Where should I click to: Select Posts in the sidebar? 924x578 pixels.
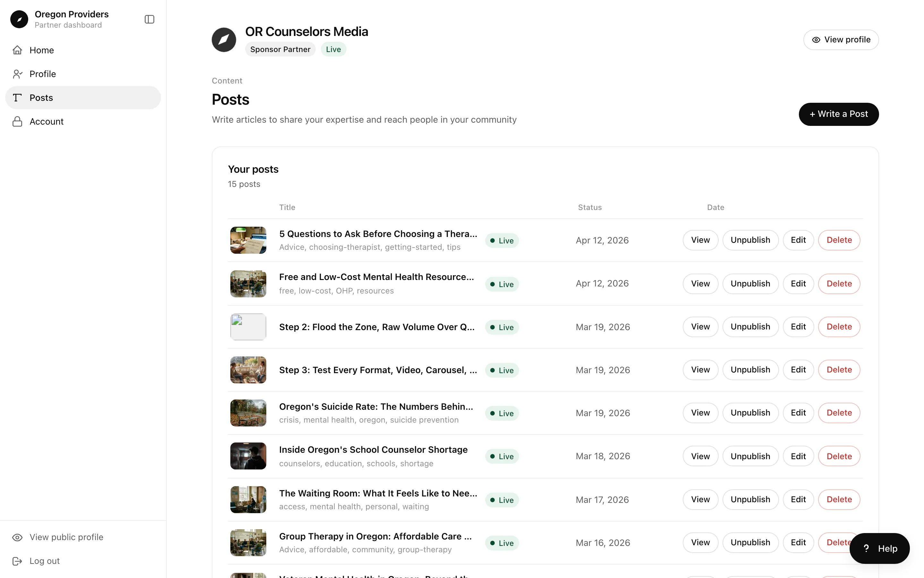(83, 98)
